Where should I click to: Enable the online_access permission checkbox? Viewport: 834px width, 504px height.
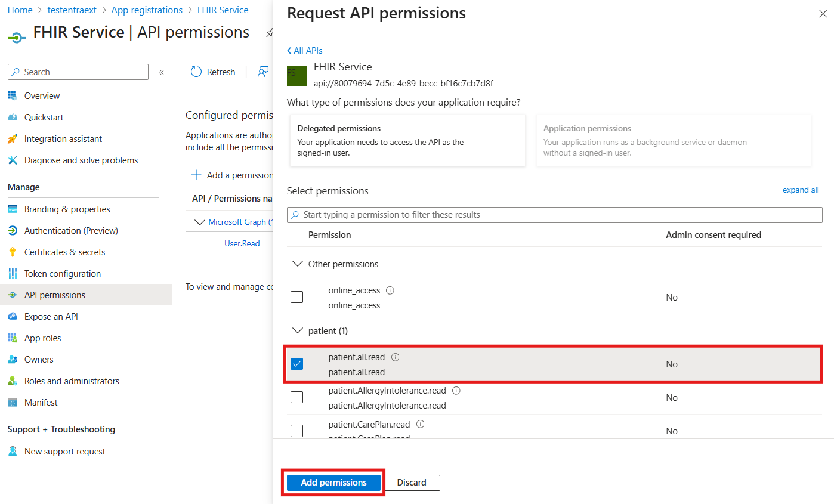(296, 296)
